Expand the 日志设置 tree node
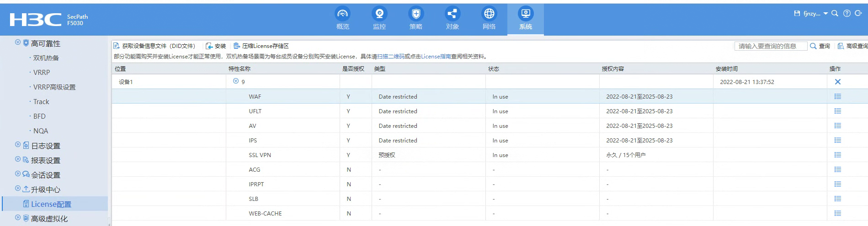The height and width of the screenshot is (226, 868). point(18,145)
